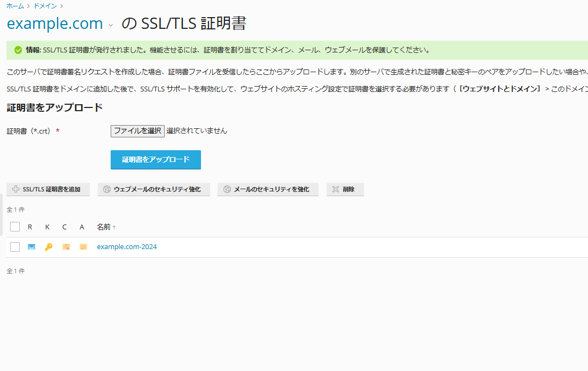The height and width of the screenshot is (371, 588).
Task: Click the certificate icon under column C
Action: pos(66,247)
